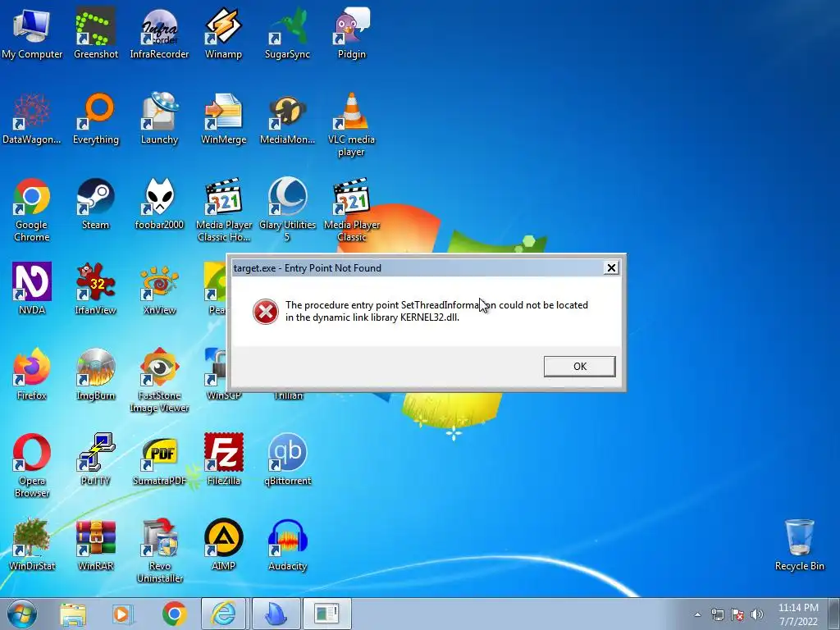Switch to the blue fin taskbar app
The height and width of the screenshot is (630, 840).
(x=276, y=614)
